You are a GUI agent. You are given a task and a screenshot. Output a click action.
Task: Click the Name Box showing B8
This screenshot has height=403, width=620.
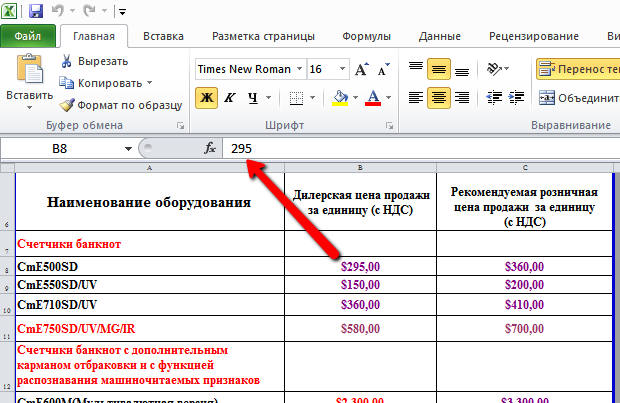click(60, 149)
